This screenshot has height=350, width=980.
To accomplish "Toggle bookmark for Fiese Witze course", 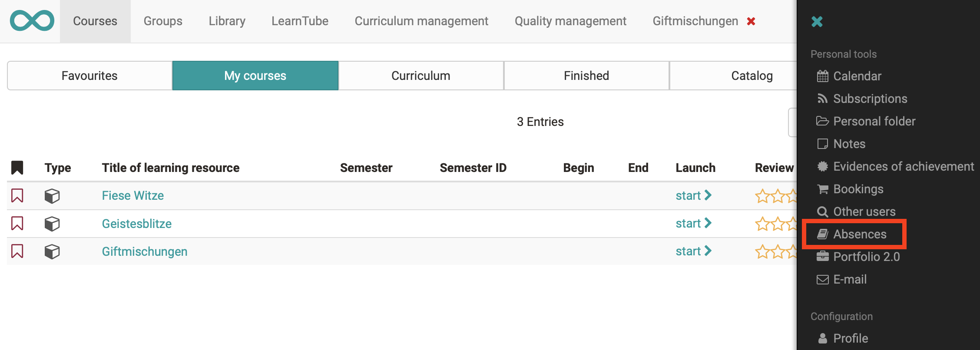I will click(17, 195).
